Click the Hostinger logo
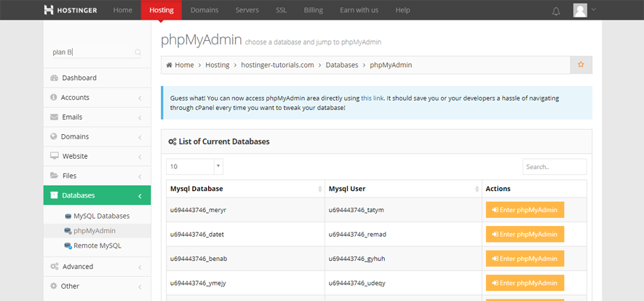This screenshot has height=301, width=644. [71, 10]
